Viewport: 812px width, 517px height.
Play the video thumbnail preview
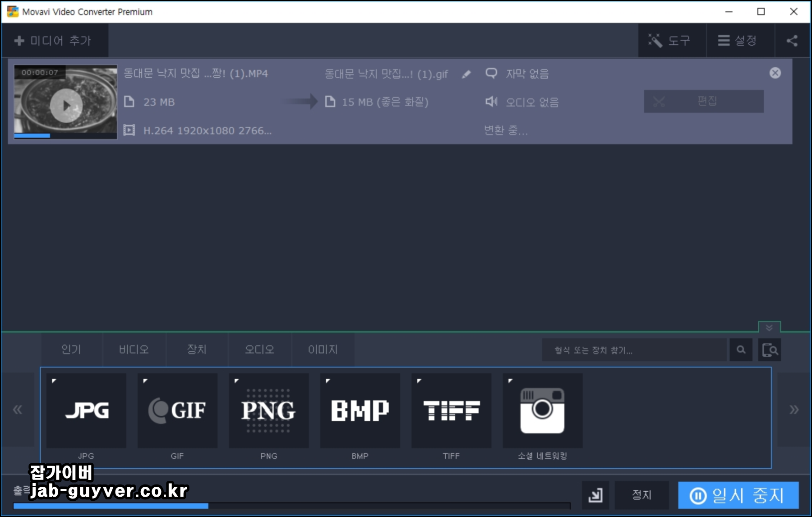coord(66,106)
